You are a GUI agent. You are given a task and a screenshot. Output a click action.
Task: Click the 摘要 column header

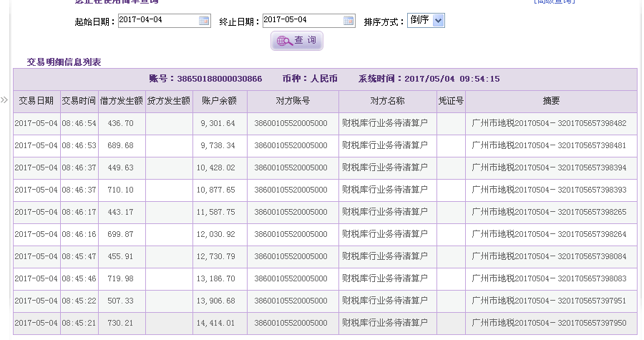[551, 101]
